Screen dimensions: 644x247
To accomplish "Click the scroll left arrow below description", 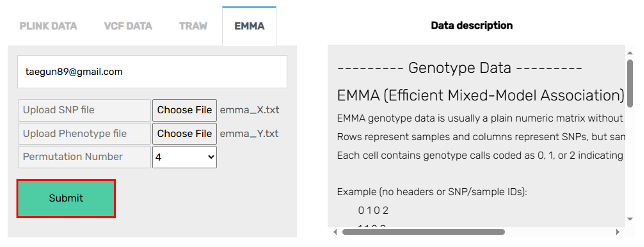I will [x=335, y=232].
